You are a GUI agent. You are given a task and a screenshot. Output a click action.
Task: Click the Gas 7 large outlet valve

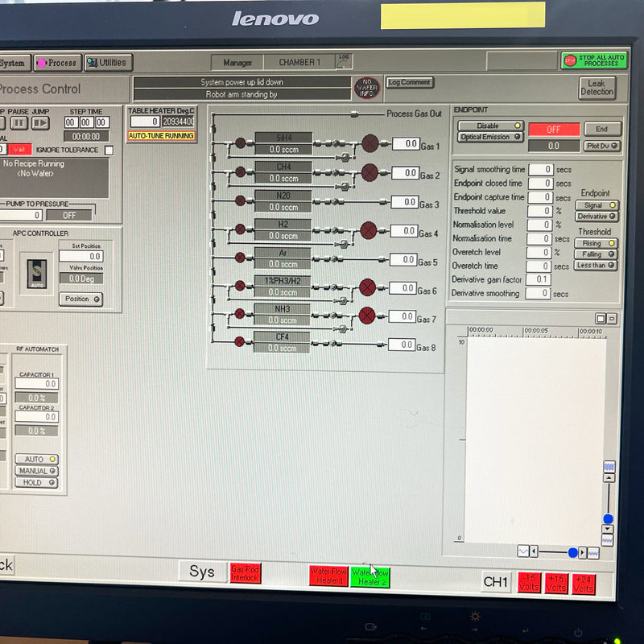367,316
